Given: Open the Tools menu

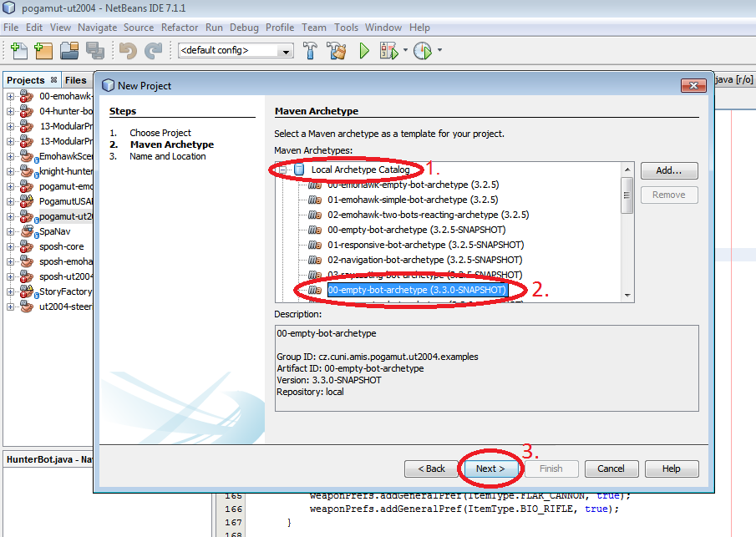Looking at the screenshot, I should [x=346, y=28].
